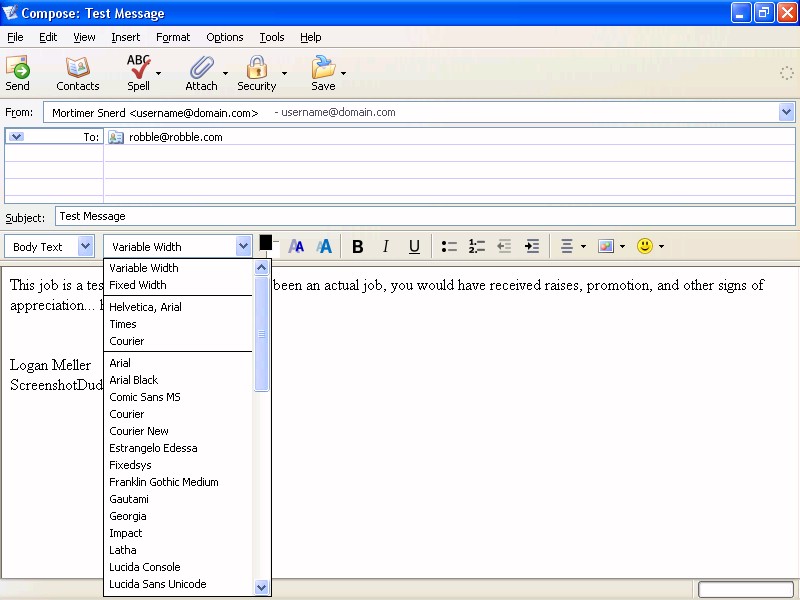Open the alignment dropdown arrow
This screenshot has width=800, height=600.
(583, 247)
